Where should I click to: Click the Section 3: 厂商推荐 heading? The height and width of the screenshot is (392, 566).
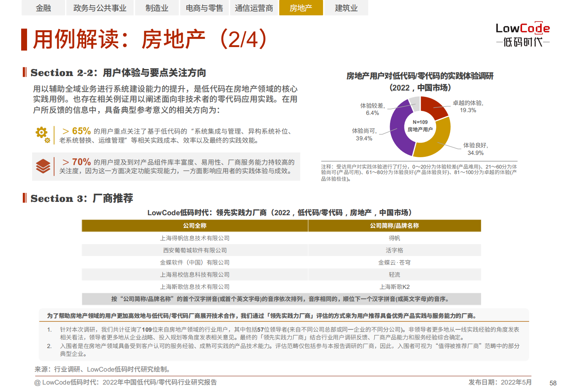pyautogui.click(x=82, y=198)
